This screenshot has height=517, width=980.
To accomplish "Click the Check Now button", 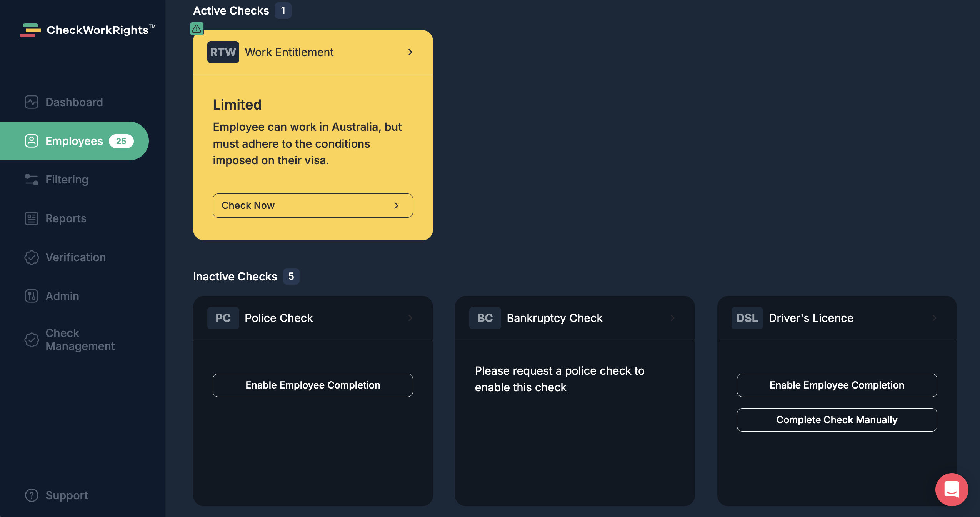I will (x=313, y=205).
